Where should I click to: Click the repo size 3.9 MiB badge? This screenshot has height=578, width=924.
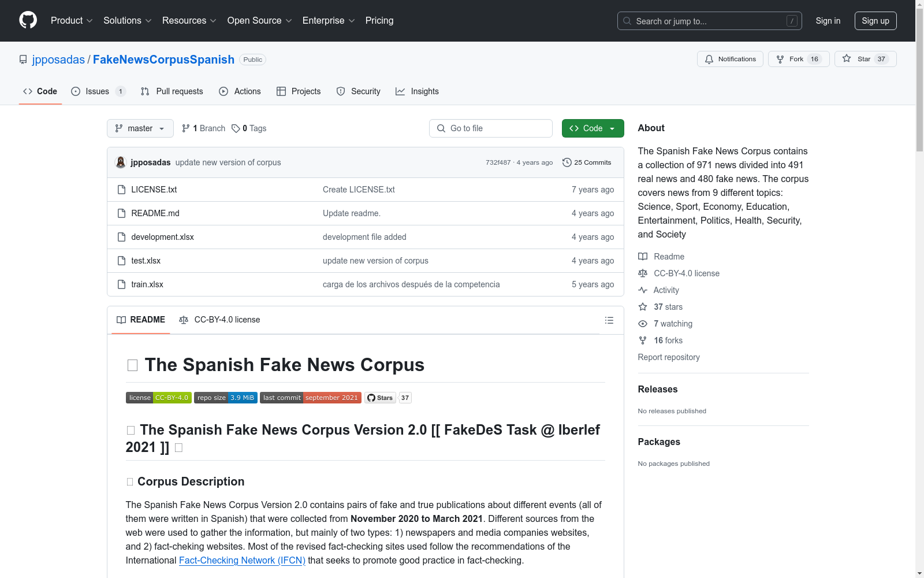226,398
